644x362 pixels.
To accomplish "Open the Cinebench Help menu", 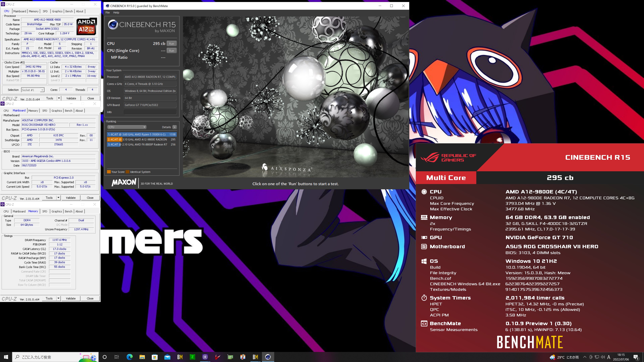I will tap(116, 13).
